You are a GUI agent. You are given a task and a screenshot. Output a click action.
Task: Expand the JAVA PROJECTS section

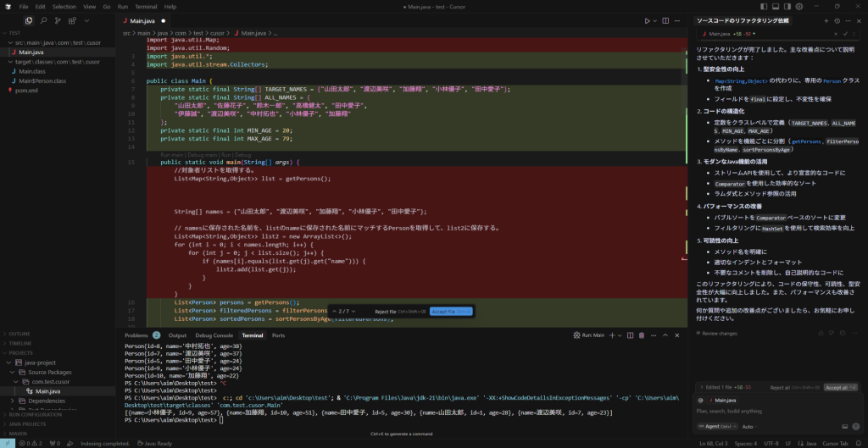58,423
